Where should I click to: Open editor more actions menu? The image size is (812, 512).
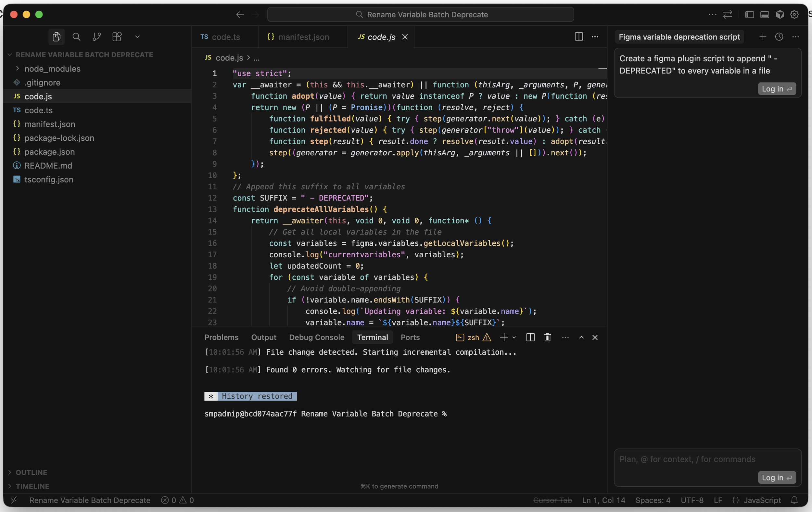(595, 37)
